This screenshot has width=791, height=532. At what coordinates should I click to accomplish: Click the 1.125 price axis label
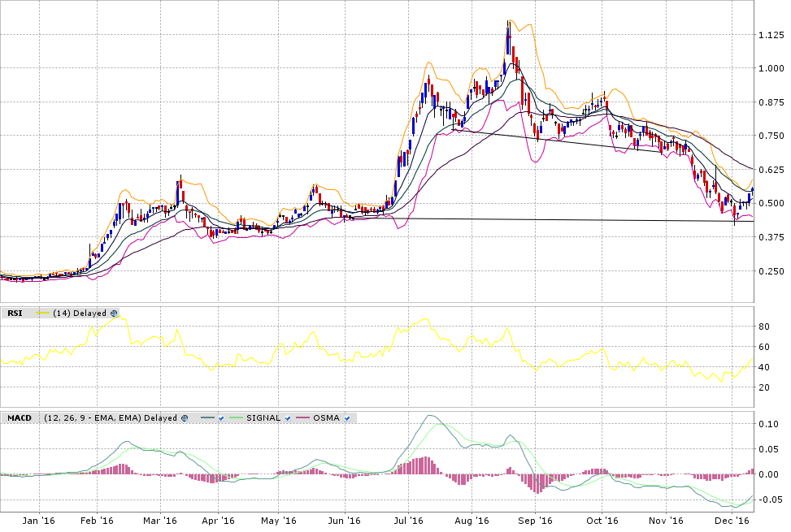(x=770, y=35)
